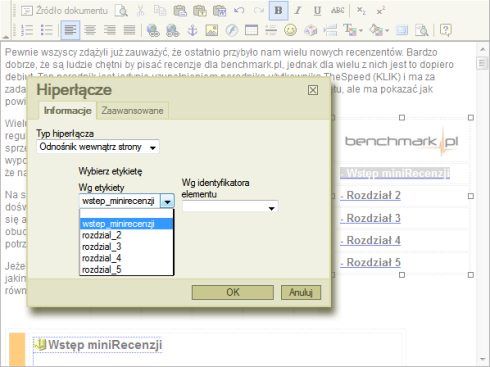Click the editor scrollbar up arrow
Image resolution: width=490 pixels, height=367 pixels.
[x=483, y=50]
